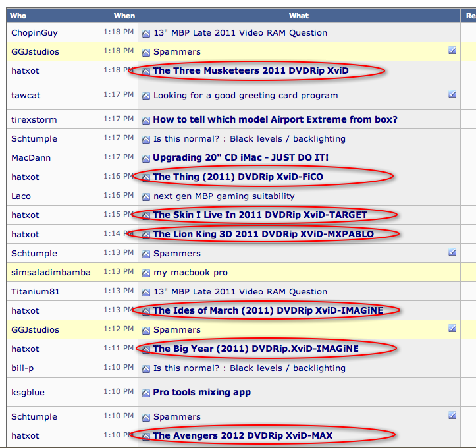Viewport: 476px width, 448px height.
Task: View simsaladimbamba's user profile
Action: 51,273
